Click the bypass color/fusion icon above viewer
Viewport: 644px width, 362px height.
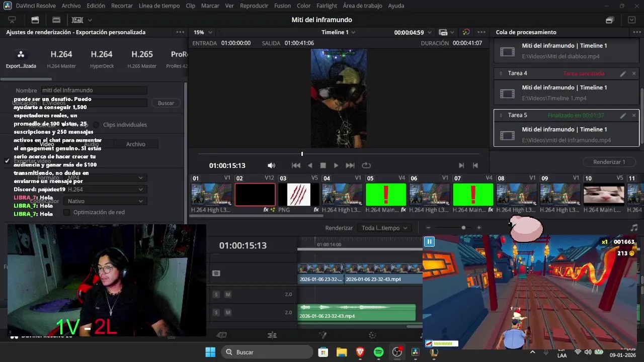[x=466, y=32]
